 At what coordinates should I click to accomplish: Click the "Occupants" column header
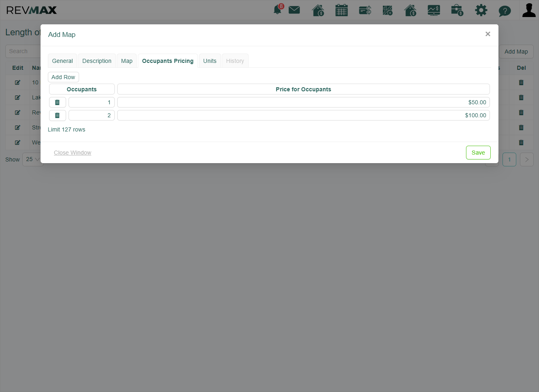(x=82, y=89)
